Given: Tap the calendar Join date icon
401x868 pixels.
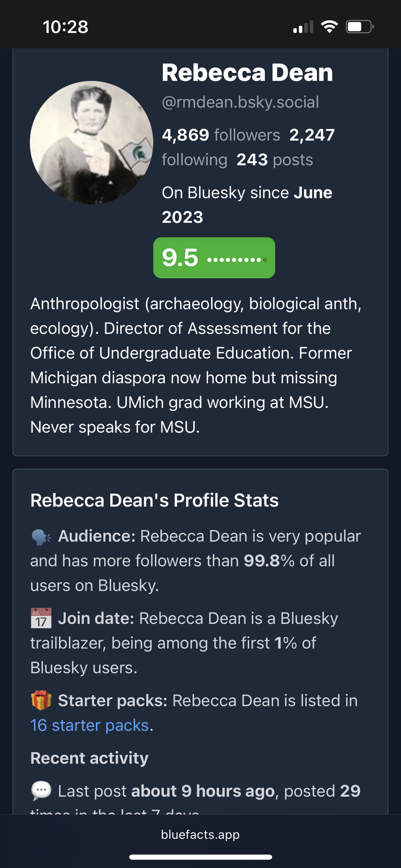Looking at the screenshot, I should tap(41, 618).
